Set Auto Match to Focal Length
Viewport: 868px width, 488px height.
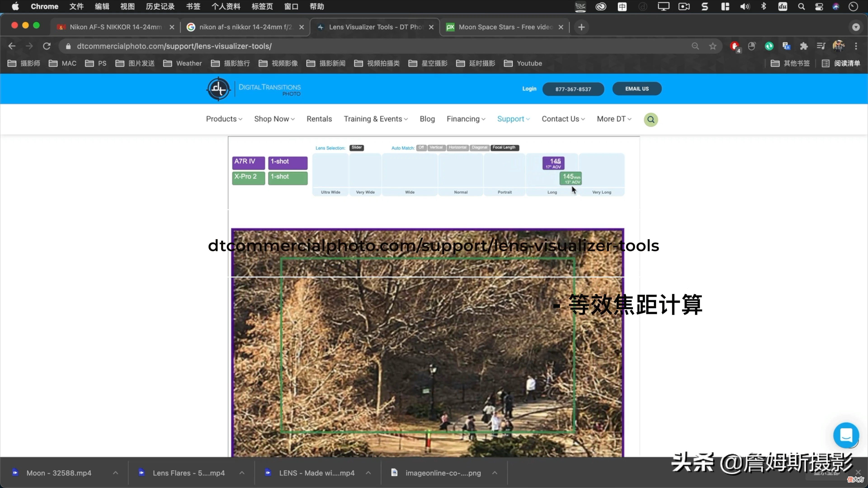pos(505,148)
